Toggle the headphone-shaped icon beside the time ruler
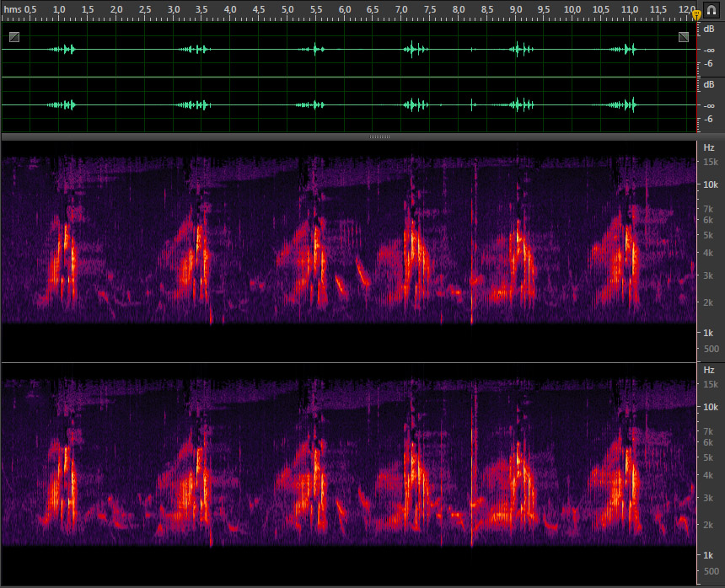The height and width of the screenshot is (588, 725). tap(712, 10)
